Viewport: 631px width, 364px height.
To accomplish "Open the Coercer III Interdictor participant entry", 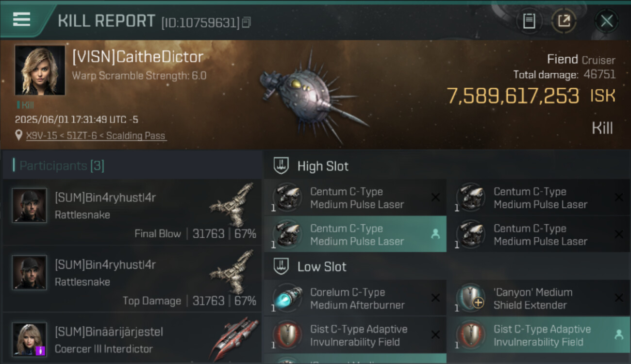I will point(132,340).
